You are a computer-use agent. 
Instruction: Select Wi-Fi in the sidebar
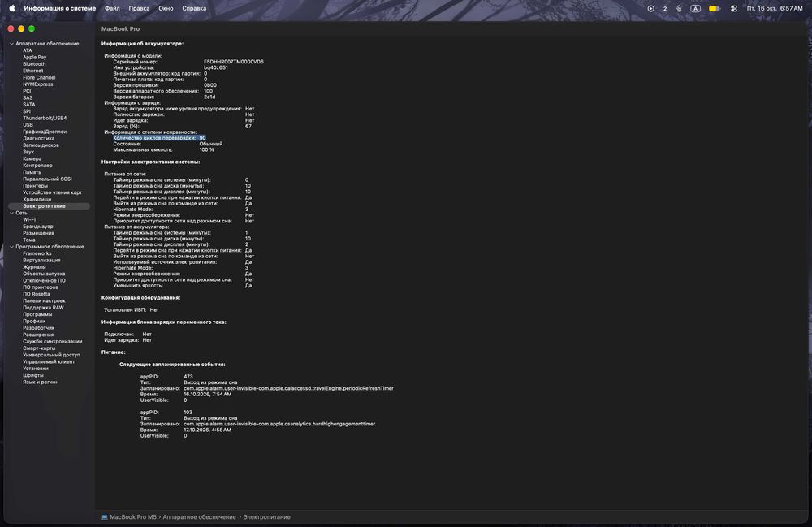(29, 219)
